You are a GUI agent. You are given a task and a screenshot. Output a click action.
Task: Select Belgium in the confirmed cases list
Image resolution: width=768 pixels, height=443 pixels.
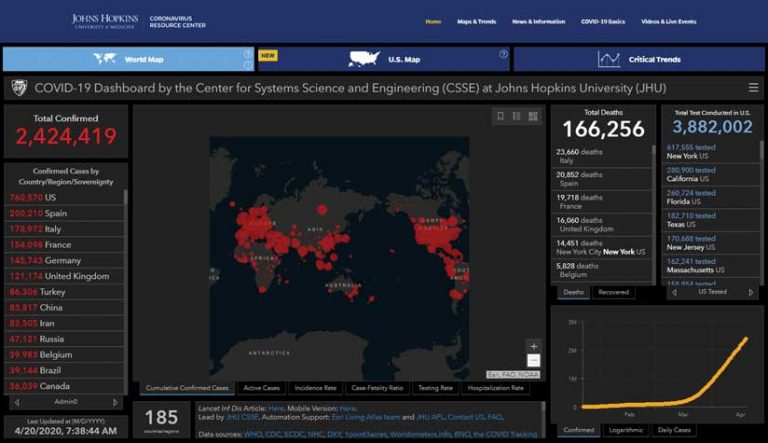click(64, 354)
